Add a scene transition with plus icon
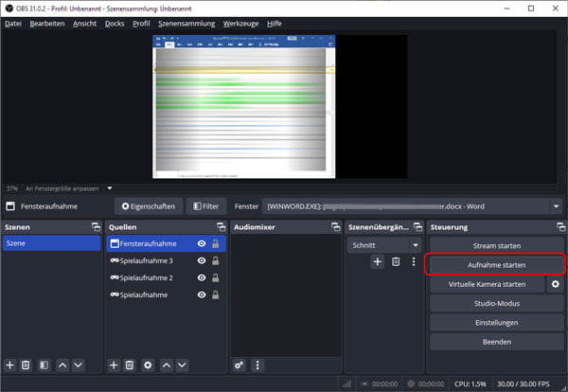 pyautogui.click(x=377, y=261)
